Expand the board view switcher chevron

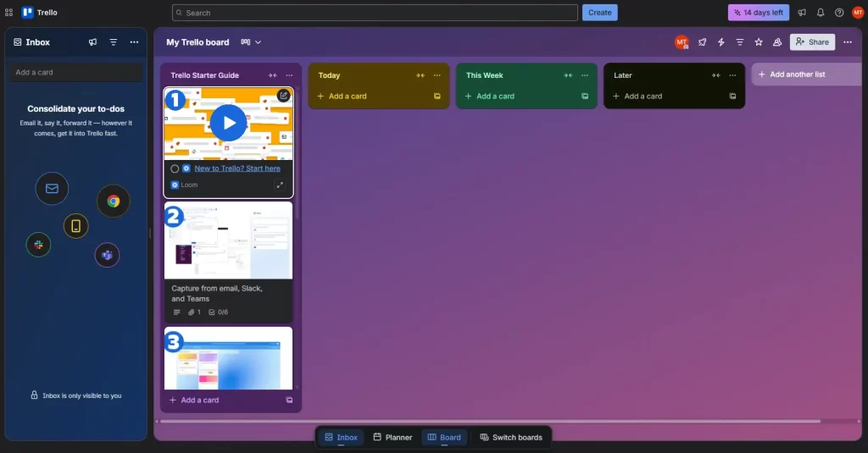[258, 42]
